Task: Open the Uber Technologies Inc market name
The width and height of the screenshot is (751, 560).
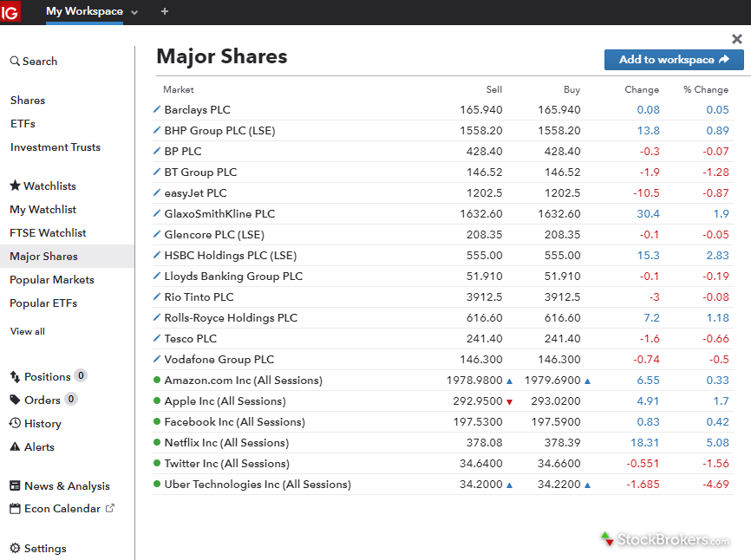Action: pyautogui.click(x=258, y=485)
